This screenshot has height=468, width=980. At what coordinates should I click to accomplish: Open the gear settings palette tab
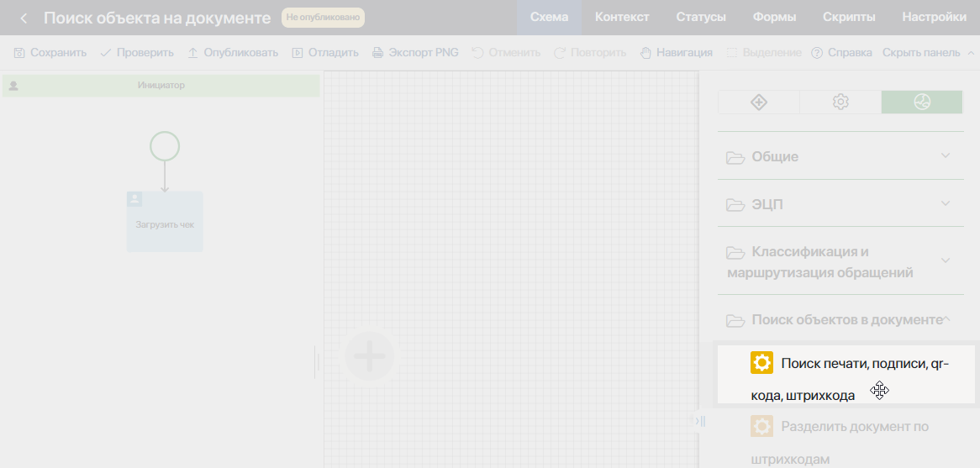(x=840, y=102)
